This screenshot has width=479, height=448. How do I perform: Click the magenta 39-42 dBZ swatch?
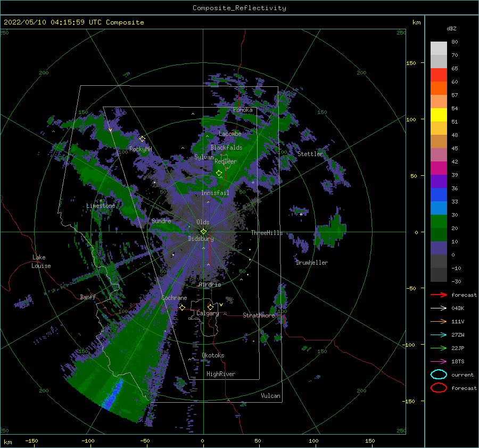tap(439, 168)
